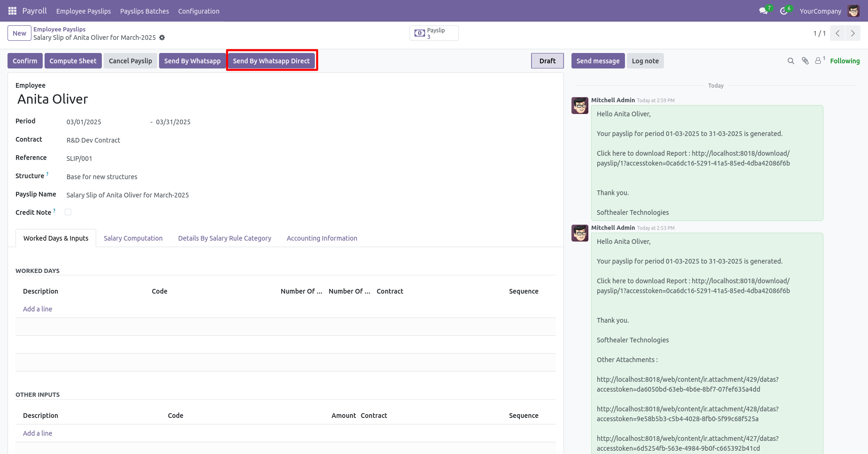The width and height of the screenshot is (868, 454).
Task: Open the Configuration menu
Action: point(199,11)
